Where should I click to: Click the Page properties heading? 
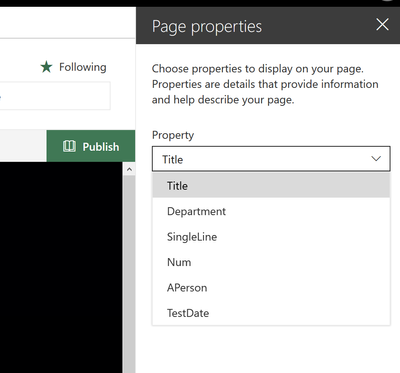(207, 27)
